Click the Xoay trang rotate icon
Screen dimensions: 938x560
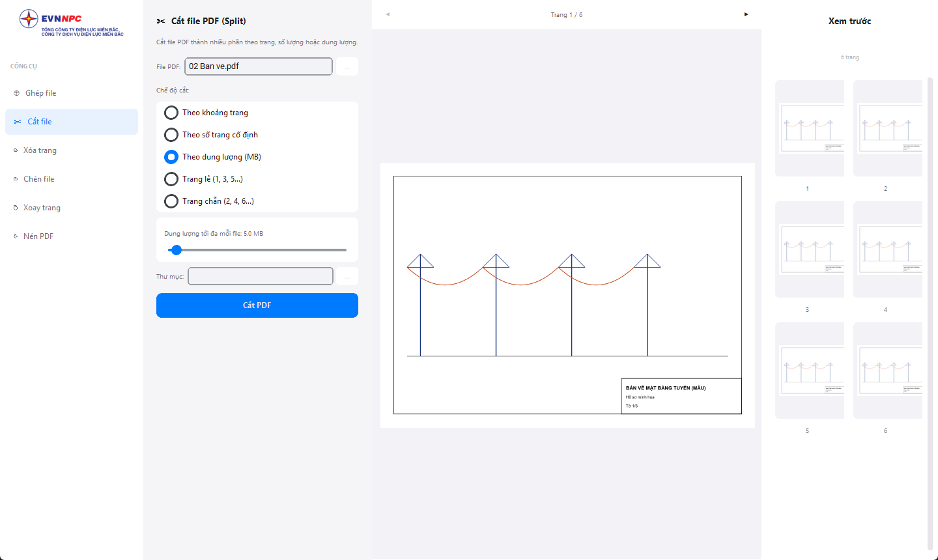tap(16, 208)
